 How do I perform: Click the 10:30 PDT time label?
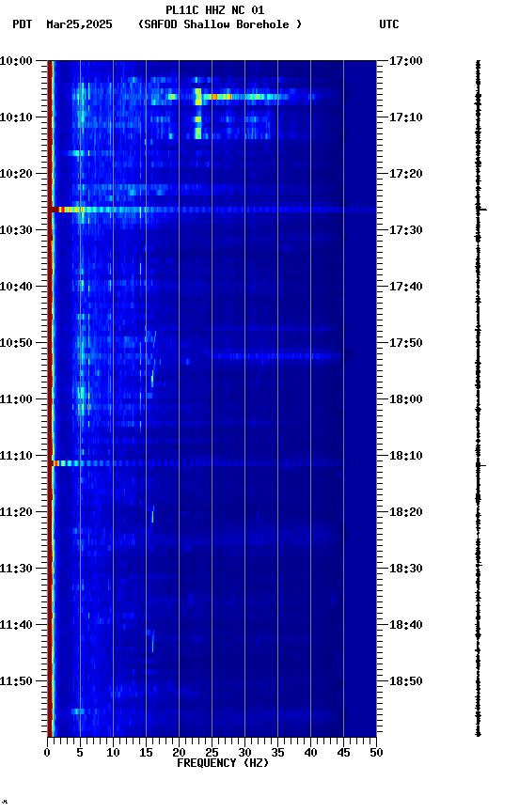[x=16, y=230]
